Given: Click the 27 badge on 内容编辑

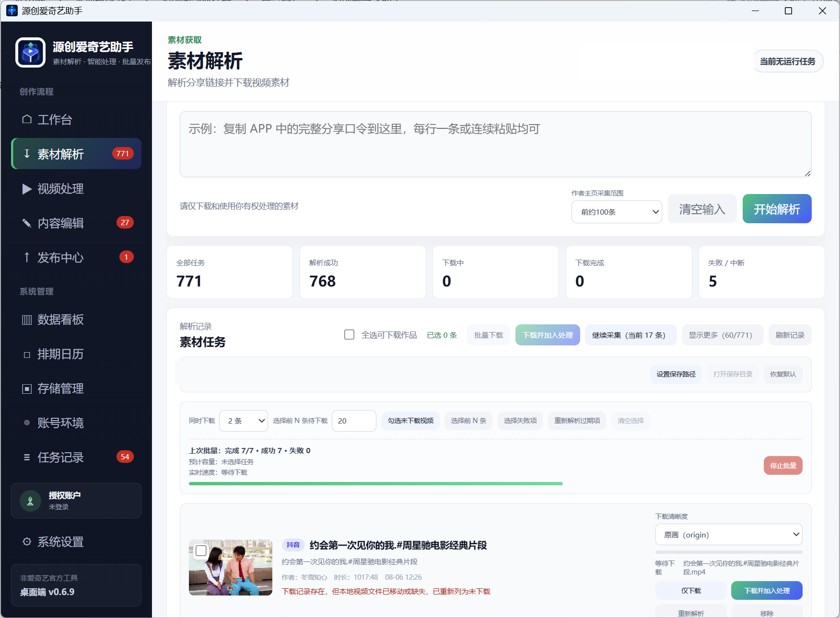Looking at the screenshot, I should pos(125,223).
